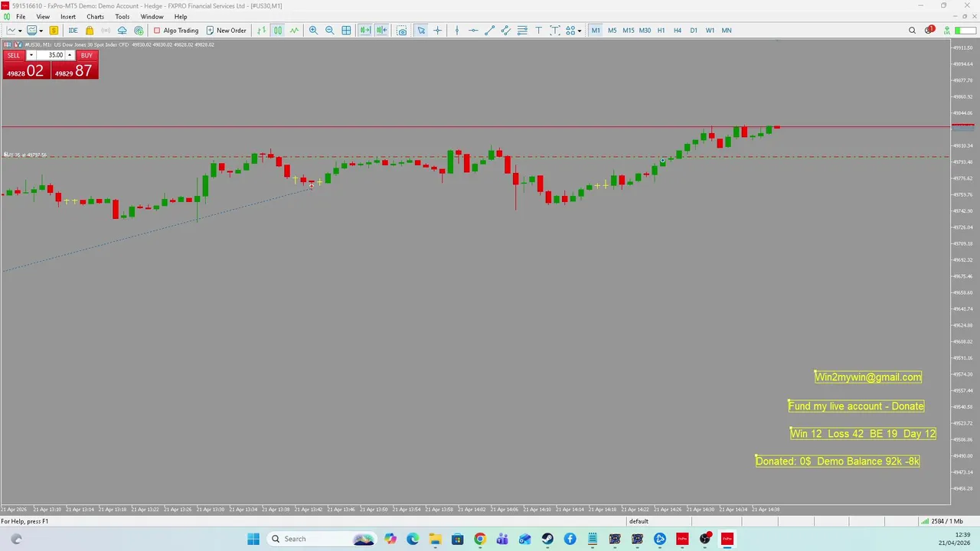980x551 pixels.
Task: Open the Window menu
Action: click(152, 17)
